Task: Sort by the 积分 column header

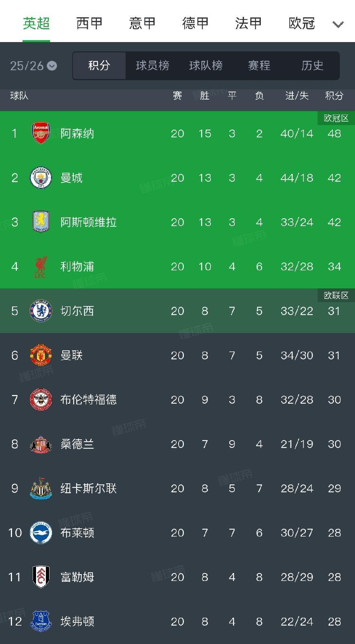Action: click(334, 96)
